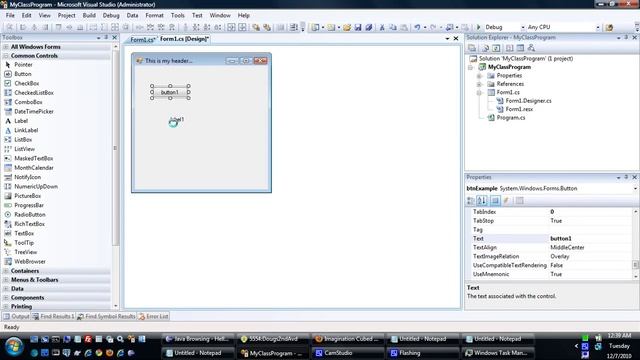The image size is (640, 360).
Task: Sort properties alphabetically in Properties panel
Action: 482,200
